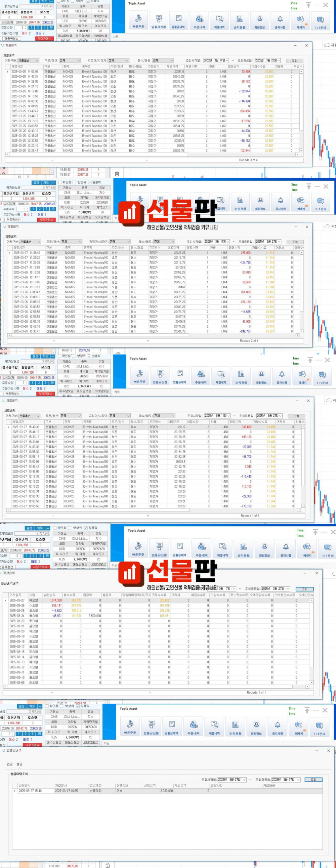Expand 거래구분 dropdown in 체결내역 window showing Recode 3 of 4

[37, 60]
